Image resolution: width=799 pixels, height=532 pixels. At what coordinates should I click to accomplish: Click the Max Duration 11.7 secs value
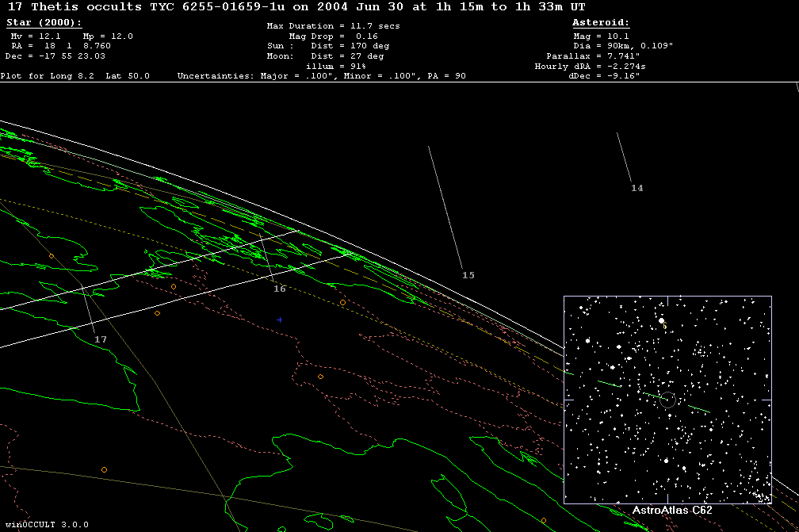pos(333,26)
